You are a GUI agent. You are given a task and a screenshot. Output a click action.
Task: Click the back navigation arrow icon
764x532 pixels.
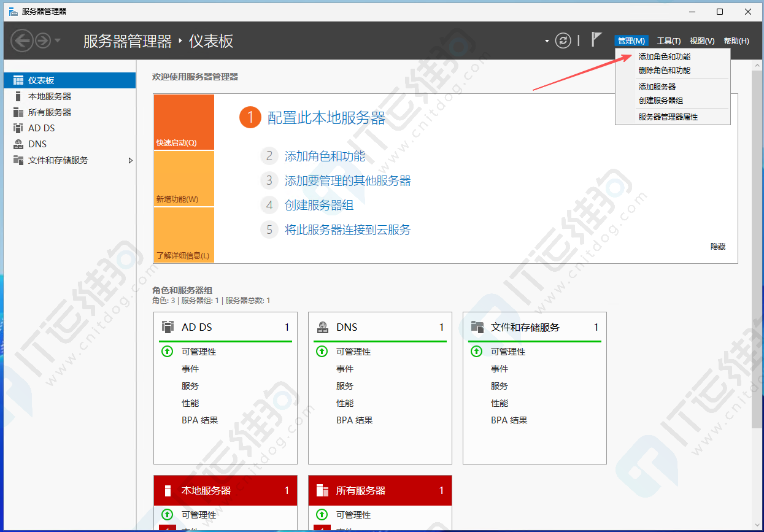click(x=22, y=41)
